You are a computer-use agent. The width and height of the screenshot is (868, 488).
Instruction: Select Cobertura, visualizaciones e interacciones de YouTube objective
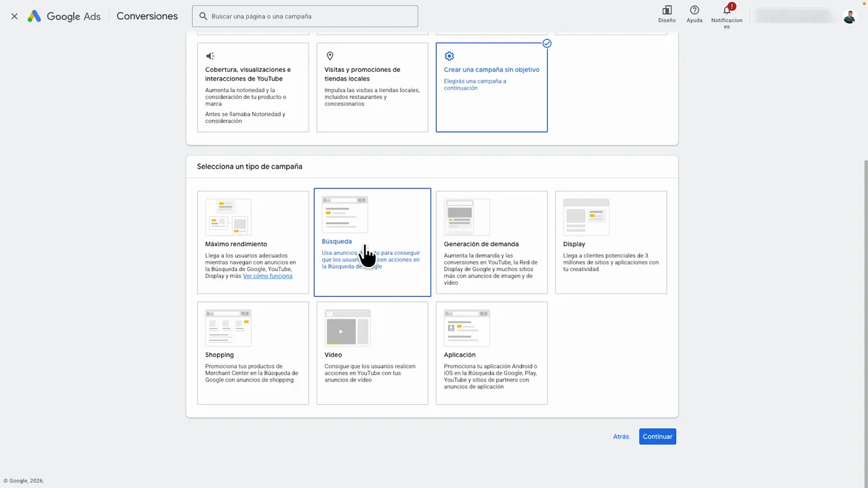(x=253, y=87)
